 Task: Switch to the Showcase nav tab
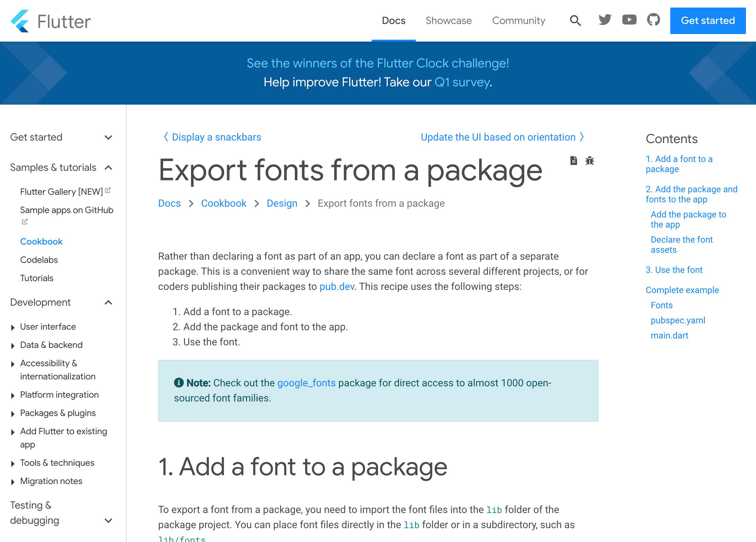pyautogui.click(x=448, y=21)
